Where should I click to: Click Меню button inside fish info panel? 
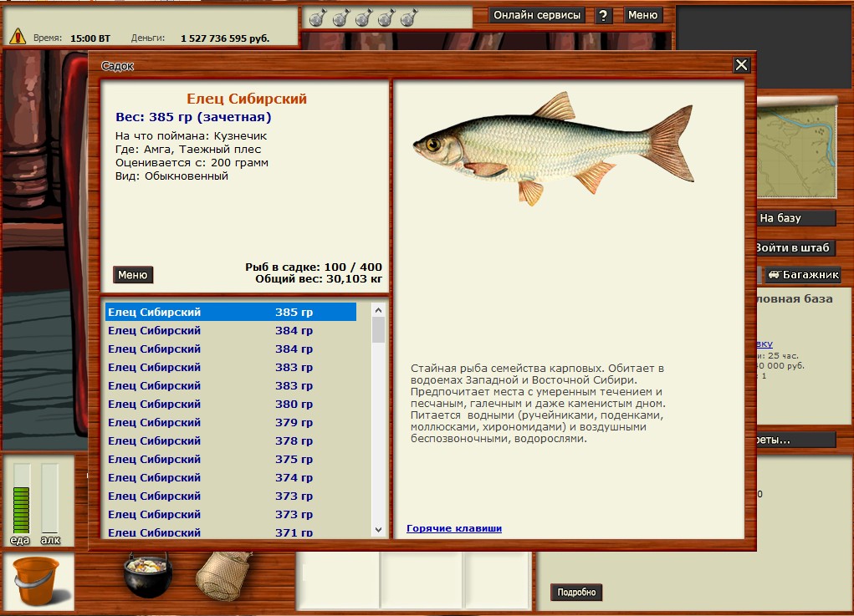133,275
